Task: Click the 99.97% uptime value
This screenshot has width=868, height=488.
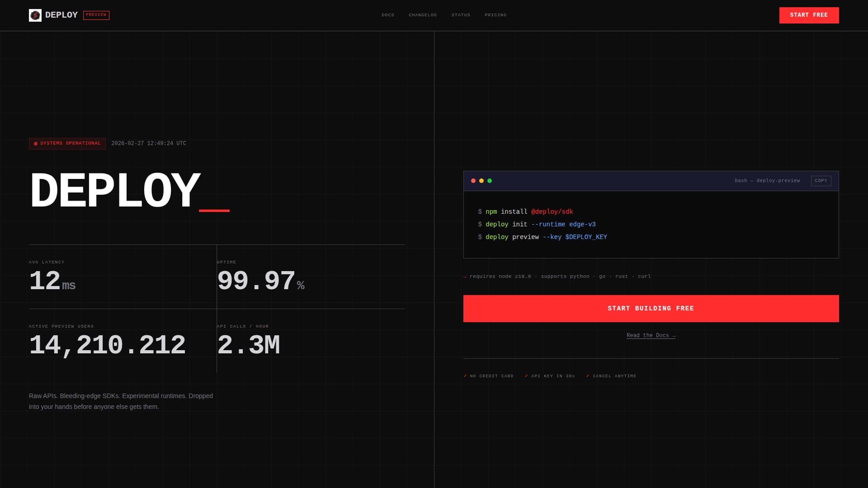Action: click(x=261, y=281)
